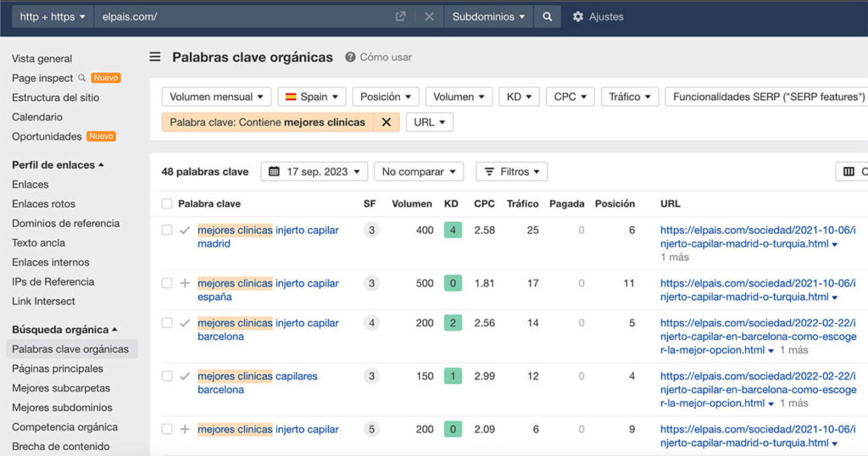Go to Vista general
Viewport: 868px width, 456px height.
pos(42,58)
